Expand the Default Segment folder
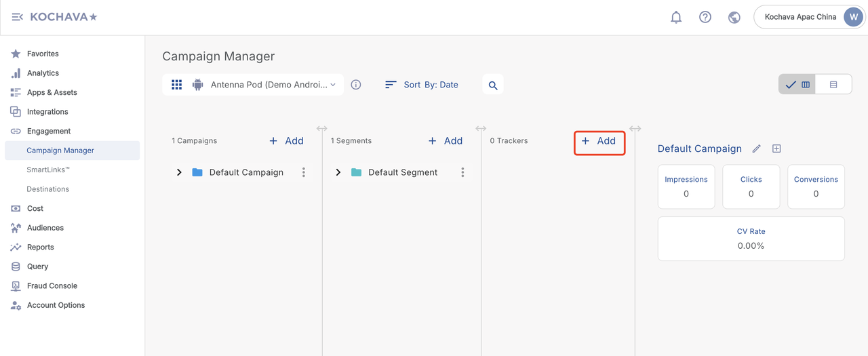The image size is (868, 356). pos(338,172)
